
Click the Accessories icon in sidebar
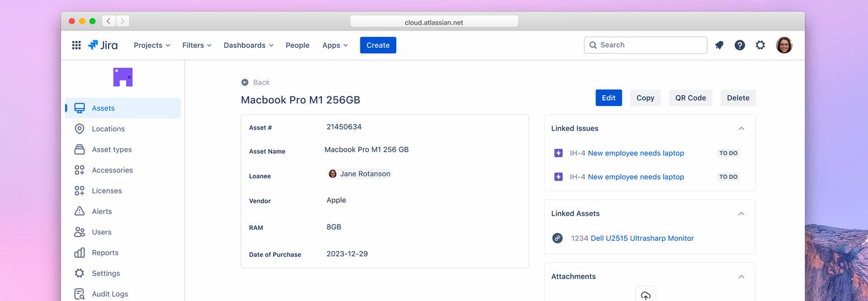coord(80,170)
